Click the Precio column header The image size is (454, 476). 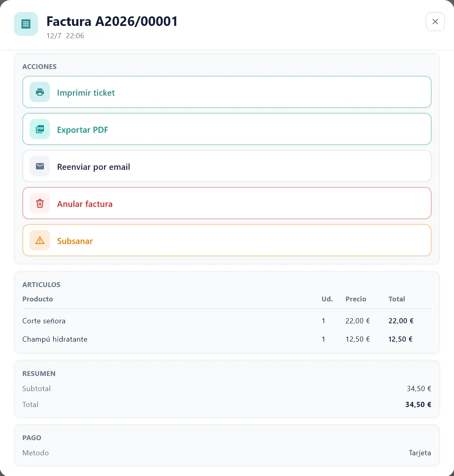(356, 299)
